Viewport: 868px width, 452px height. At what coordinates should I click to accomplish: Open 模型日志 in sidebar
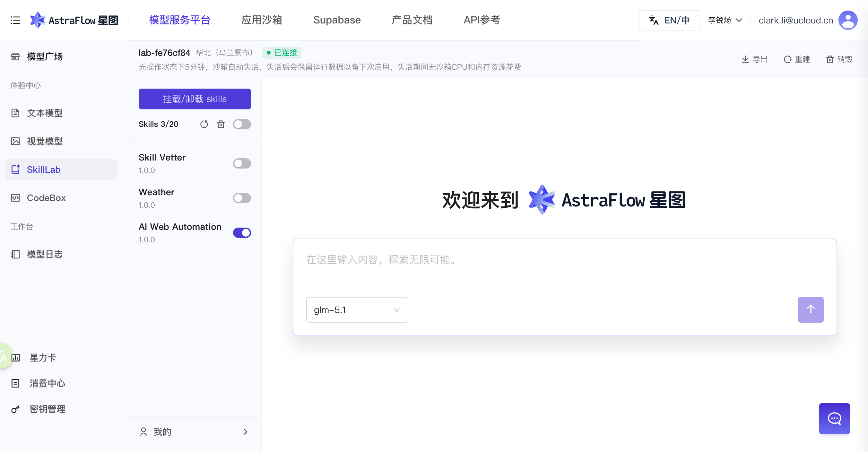(61, 254)
